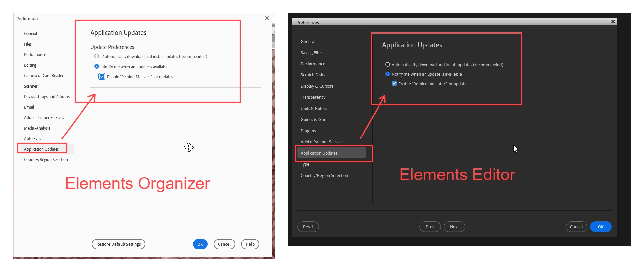This screenshot has height=272, width=644.
Task: Close the Editor Preferences dialog
Action: pos(613,22)
